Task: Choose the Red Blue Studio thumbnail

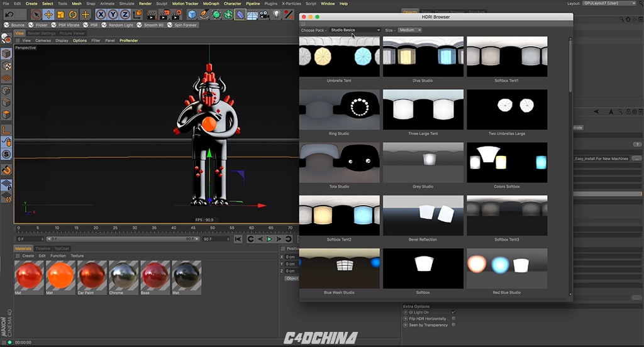Action: click(x=507, y=268)
